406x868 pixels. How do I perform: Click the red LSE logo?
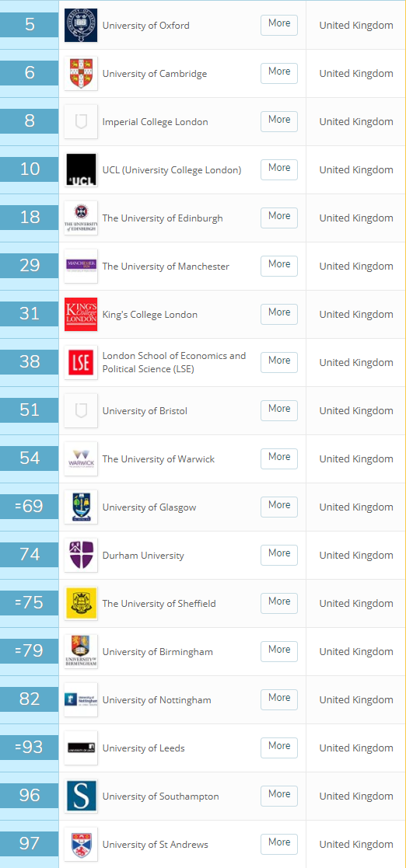pos(81,362)
